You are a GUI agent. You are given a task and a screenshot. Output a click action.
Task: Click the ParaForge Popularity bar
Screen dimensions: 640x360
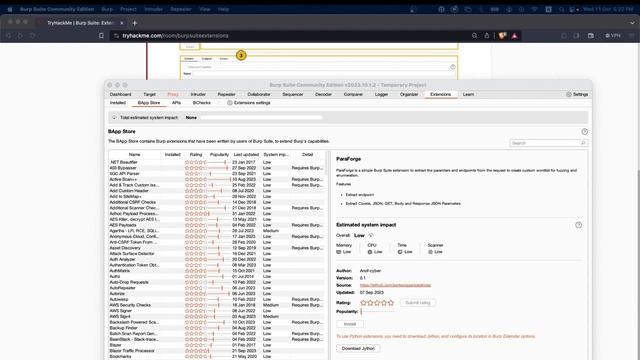click(377, 311)
